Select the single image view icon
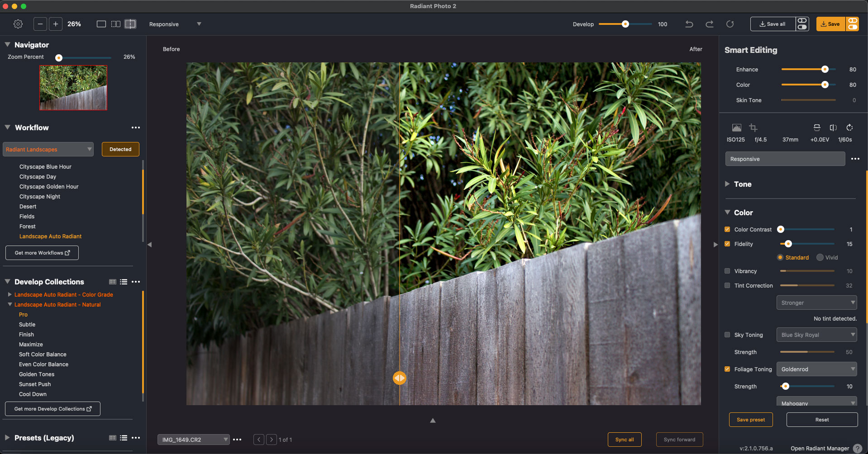The width and height of the screenshot is (868, 454). click(101, 24)
